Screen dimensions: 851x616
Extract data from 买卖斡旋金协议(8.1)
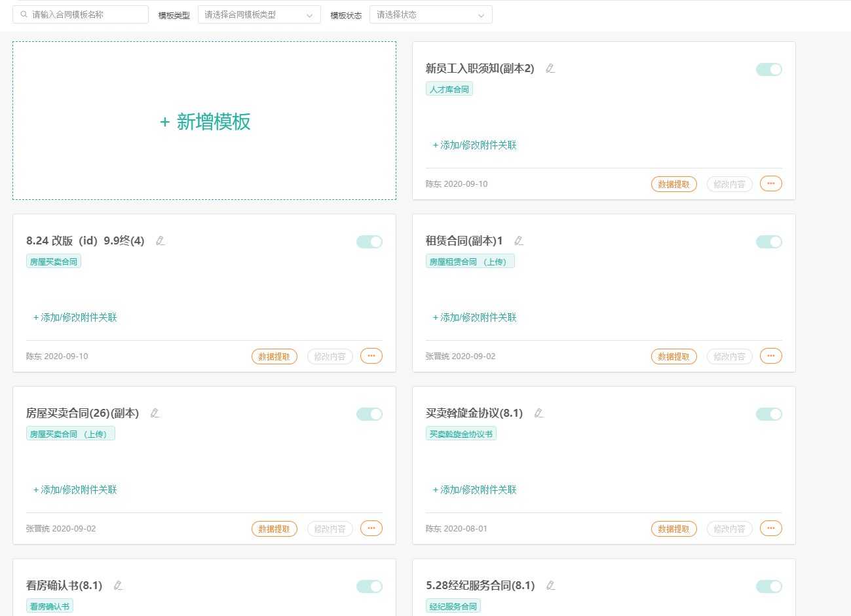point(674,529)
